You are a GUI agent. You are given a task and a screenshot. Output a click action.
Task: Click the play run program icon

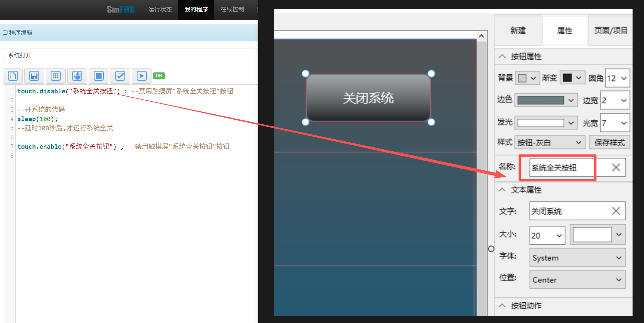[x=141, y=76]
